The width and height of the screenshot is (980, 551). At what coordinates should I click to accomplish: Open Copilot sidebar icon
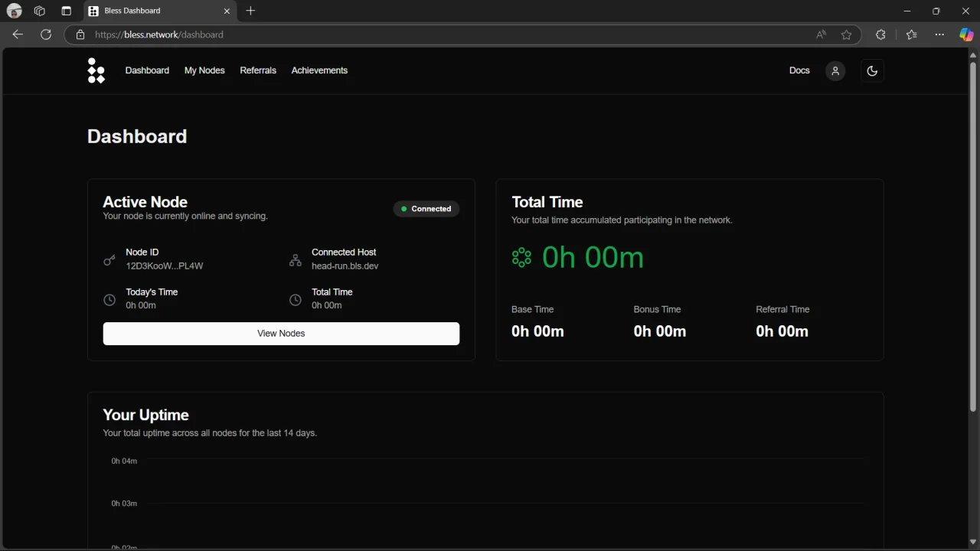coord(966,34)
